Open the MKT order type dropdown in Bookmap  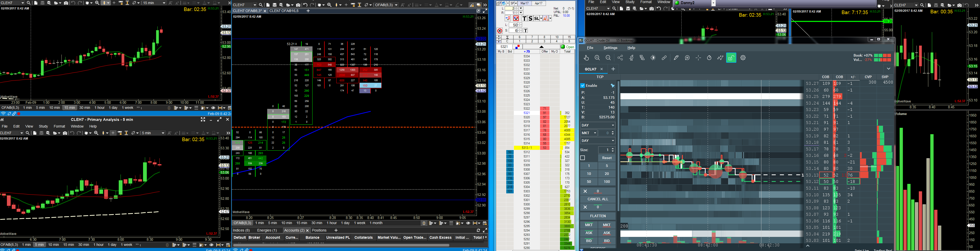click(589, 133)
